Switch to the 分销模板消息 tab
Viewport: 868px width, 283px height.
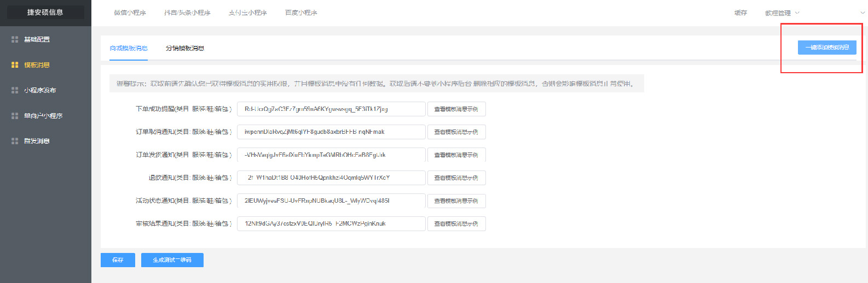tap(185, 48)
